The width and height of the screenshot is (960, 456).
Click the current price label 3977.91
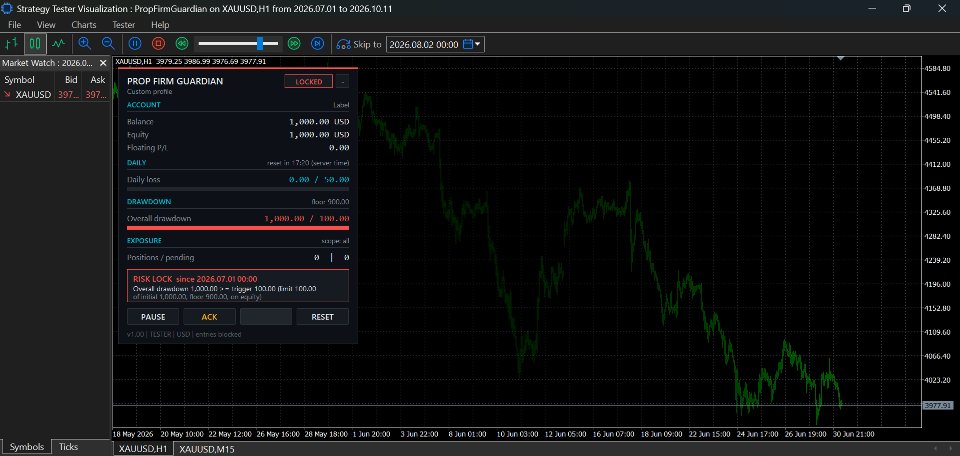tap(938, 405)
